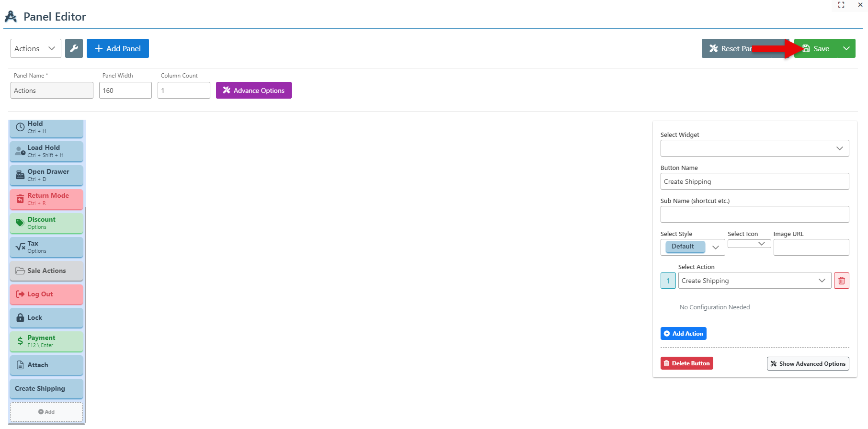Click the purple Advance Options button

click(x=253, y=90)
